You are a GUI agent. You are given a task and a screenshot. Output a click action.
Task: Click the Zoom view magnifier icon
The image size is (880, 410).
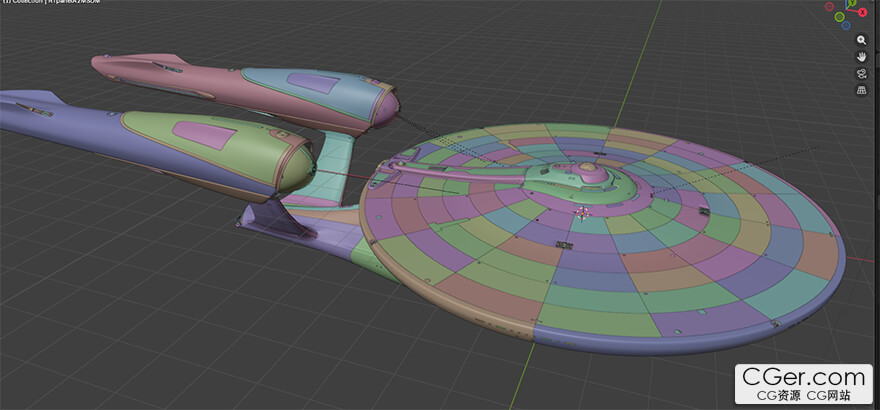(861, 40)
